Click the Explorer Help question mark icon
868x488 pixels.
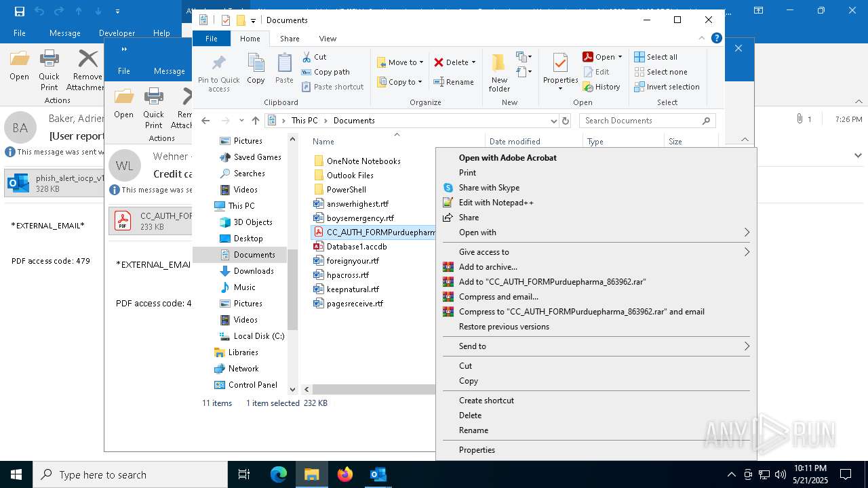pyautogui.click(x=716, y=39)
